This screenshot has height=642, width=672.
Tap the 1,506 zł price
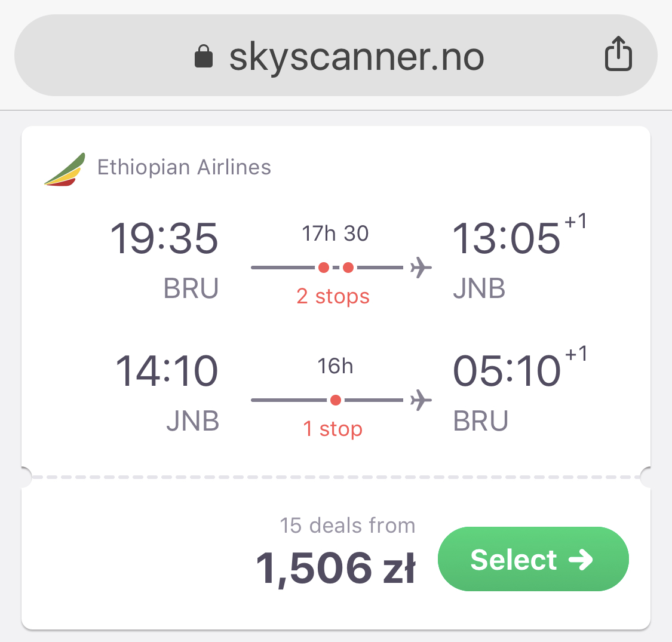(x=336, y=568)
